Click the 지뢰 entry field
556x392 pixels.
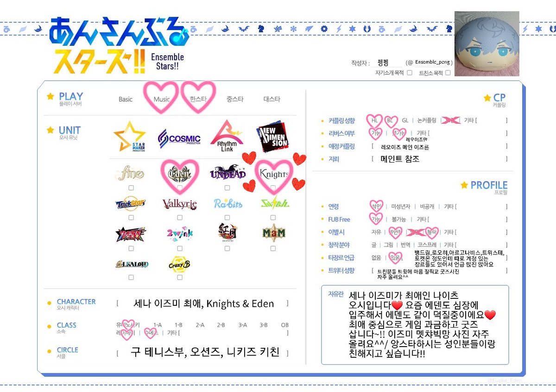click(439, 159)
